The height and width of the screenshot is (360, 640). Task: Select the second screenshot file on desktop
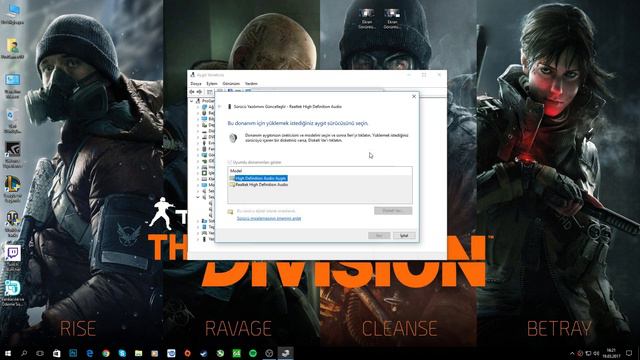pos(392,19)
